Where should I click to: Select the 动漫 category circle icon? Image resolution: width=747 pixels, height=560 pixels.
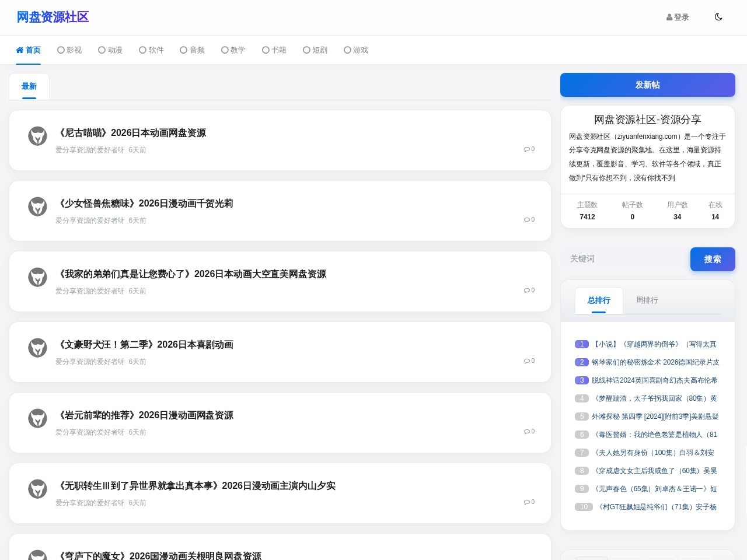click(102, 50)
